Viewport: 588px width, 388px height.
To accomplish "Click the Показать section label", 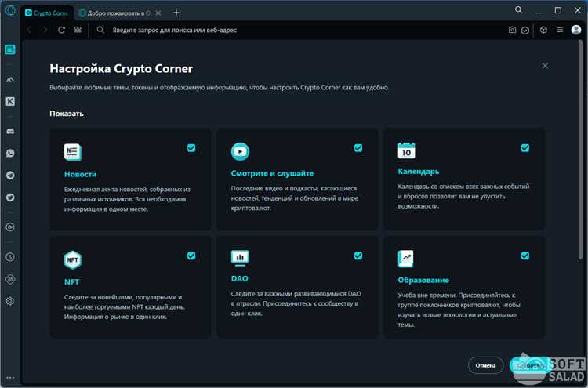I will tap(67, 114).
